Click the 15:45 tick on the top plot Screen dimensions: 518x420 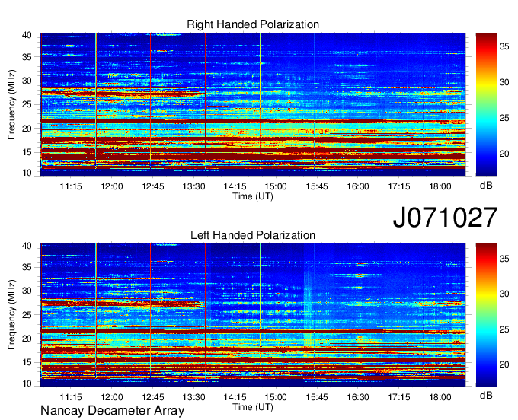click(x=317, y=186)
